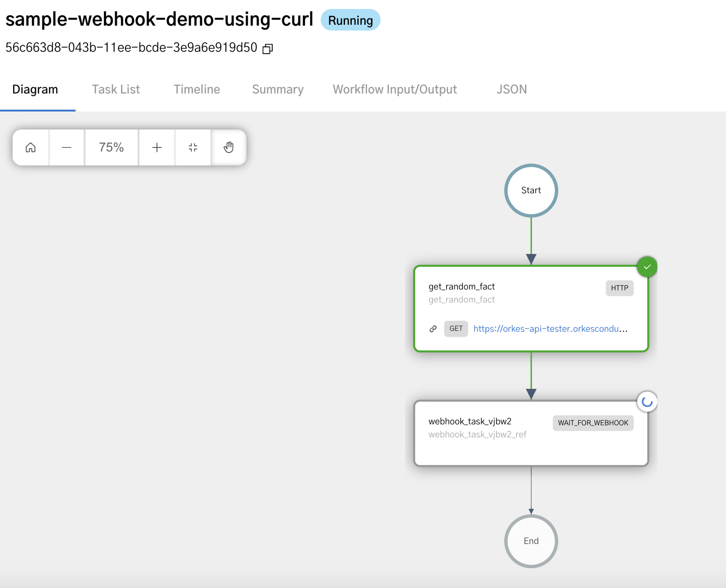Click the green checkmark on get_random_fact task

pos(647,267)
